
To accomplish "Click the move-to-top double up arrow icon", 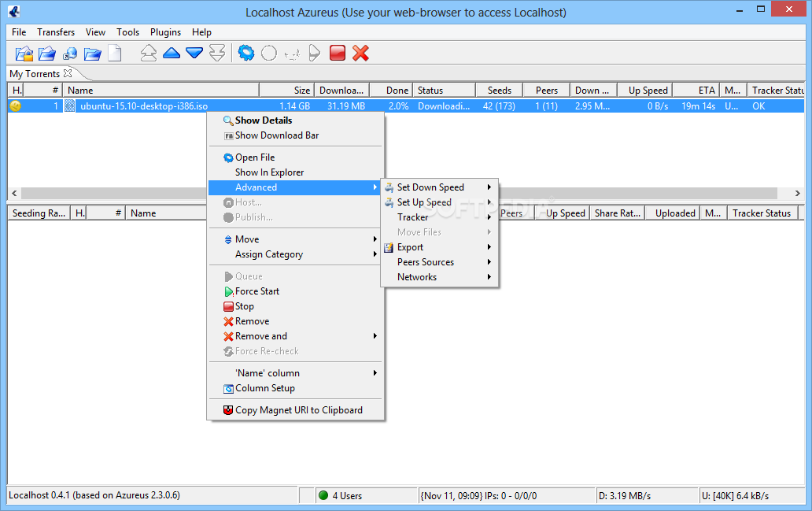I will 149,53.
